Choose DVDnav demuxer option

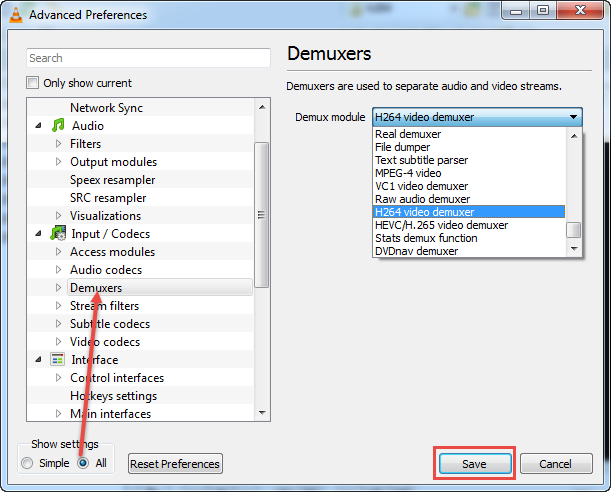pyautogui.click(x=469, y=251)
